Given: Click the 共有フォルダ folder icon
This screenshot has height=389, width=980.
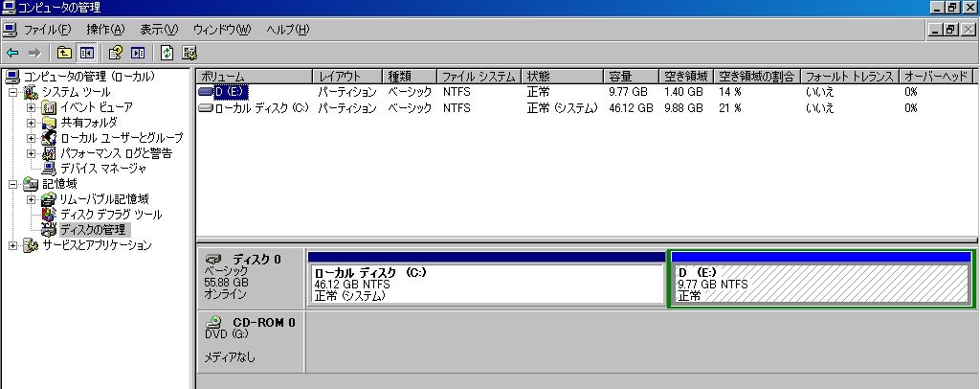Looking at the screenshot, I should pyautogui.click(x=50, y=123).
